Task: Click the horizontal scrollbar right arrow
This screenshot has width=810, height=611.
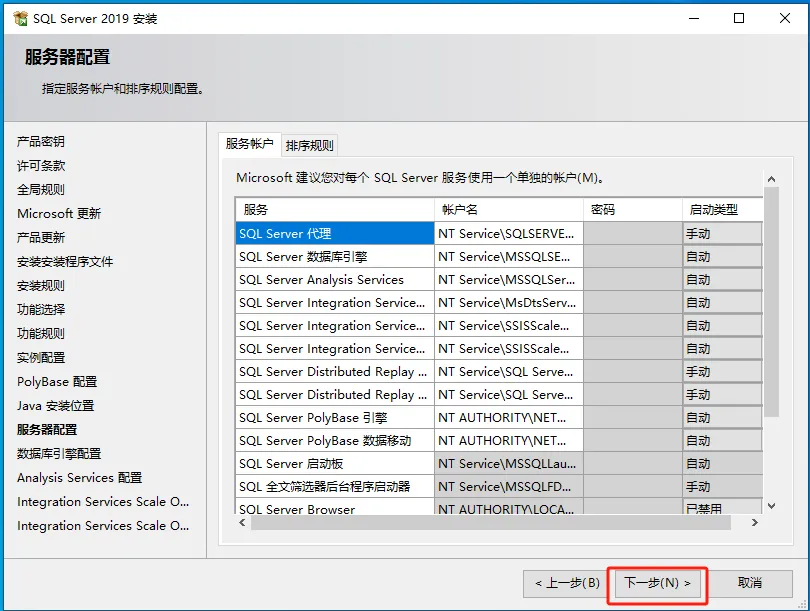Action: click(755, 523)
